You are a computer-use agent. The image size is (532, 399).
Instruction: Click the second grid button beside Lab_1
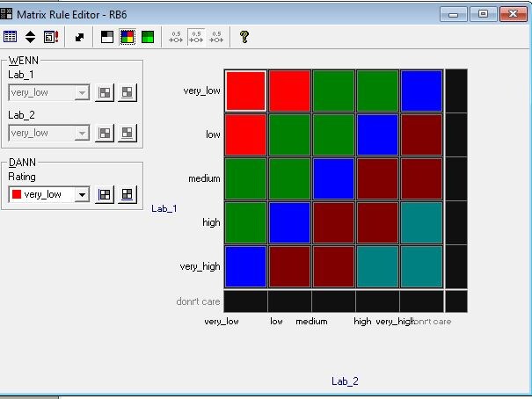128,92
